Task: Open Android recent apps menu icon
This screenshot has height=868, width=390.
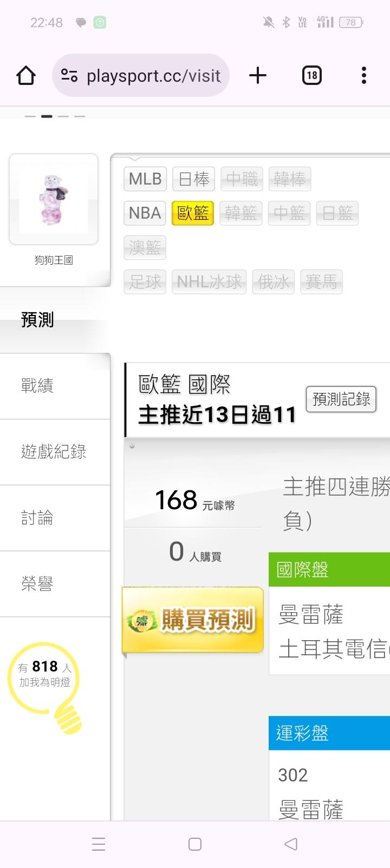Action: point(99,844)
